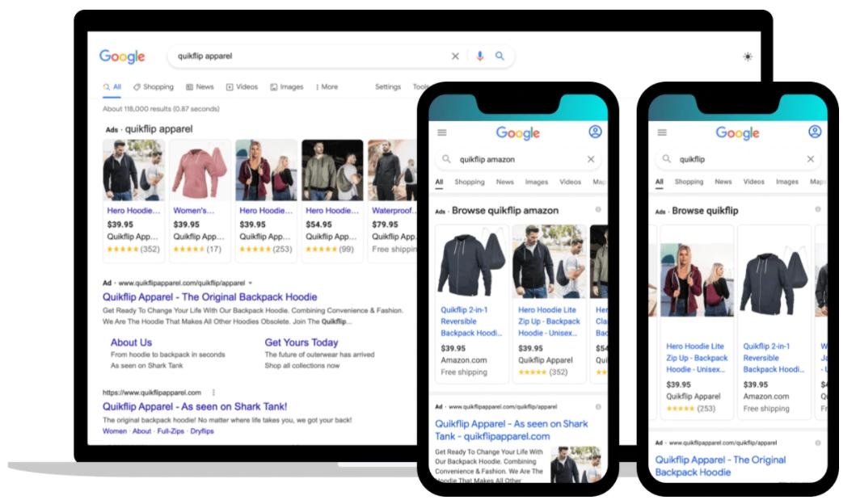The height and width of the screenshot is (504, 856).
Task: Clear the 'quikflip apparel' search on the laptop
Action: (x=455, y=56)
